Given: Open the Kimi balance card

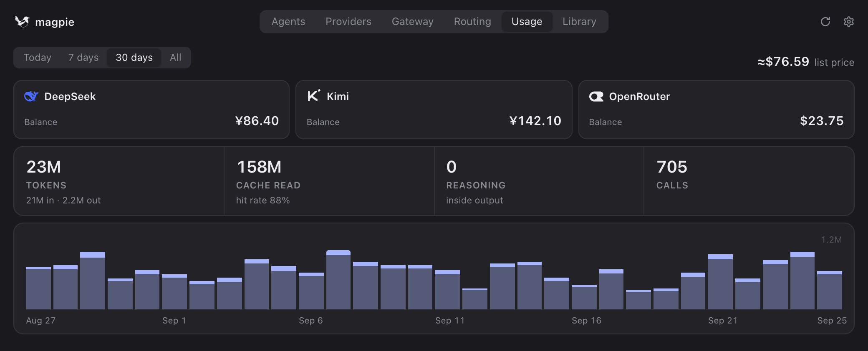Looking at the screenshot, I should pyautogui.click(x=434, y=110).
